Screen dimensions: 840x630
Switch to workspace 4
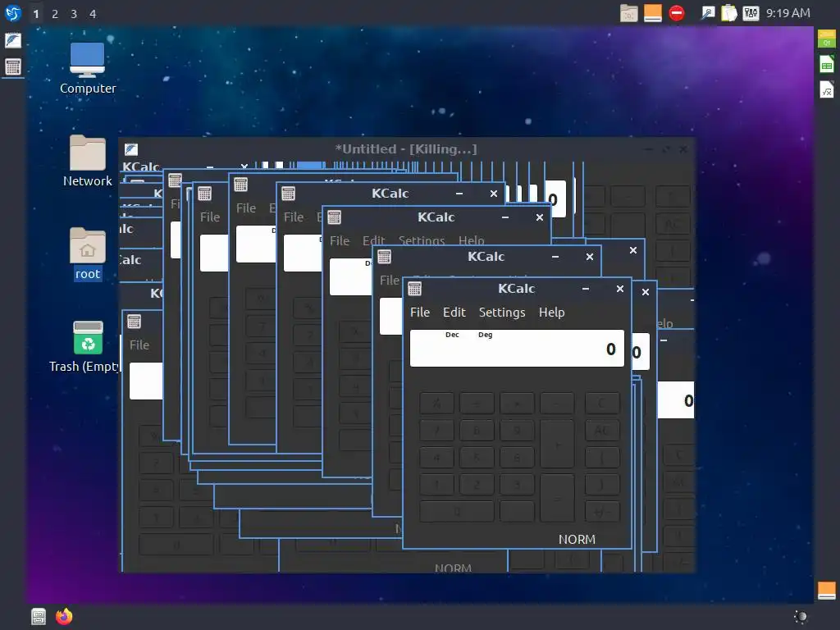(93, 14)
